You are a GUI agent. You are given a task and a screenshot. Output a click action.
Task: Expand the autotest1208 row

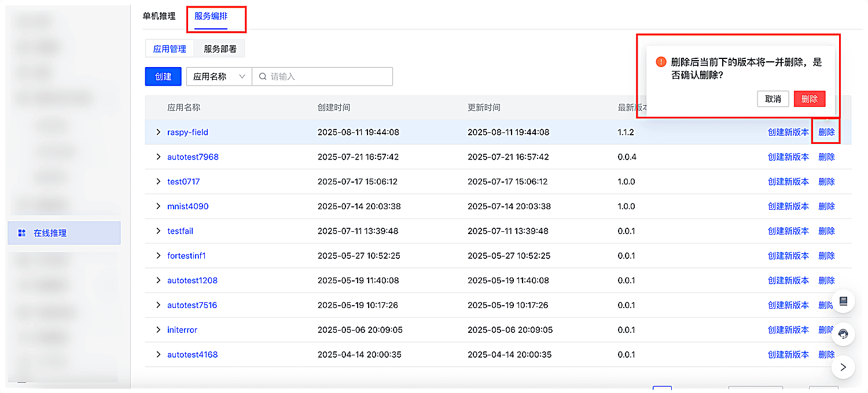(x=158, y=280)
